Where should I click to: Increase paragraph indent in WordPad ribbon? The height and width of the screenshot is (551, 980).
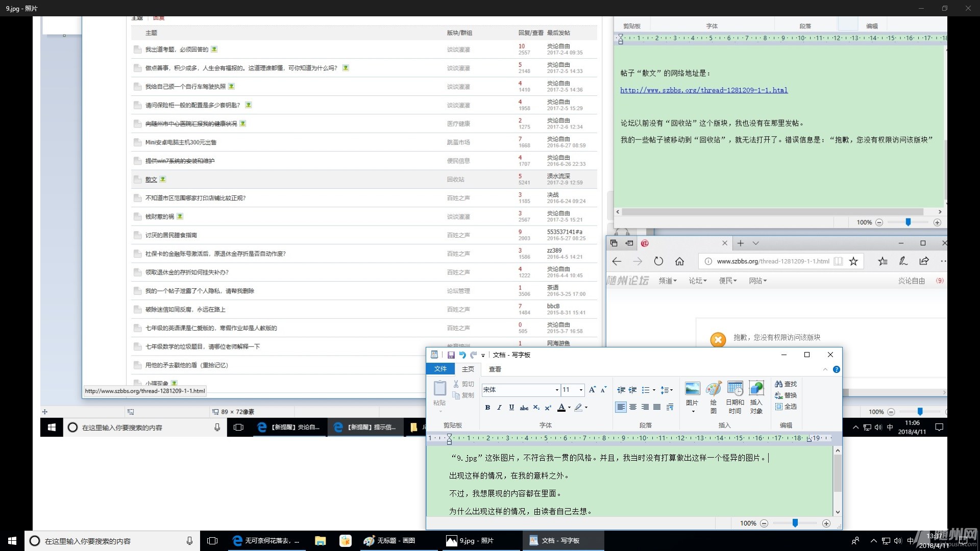(633, 390)
